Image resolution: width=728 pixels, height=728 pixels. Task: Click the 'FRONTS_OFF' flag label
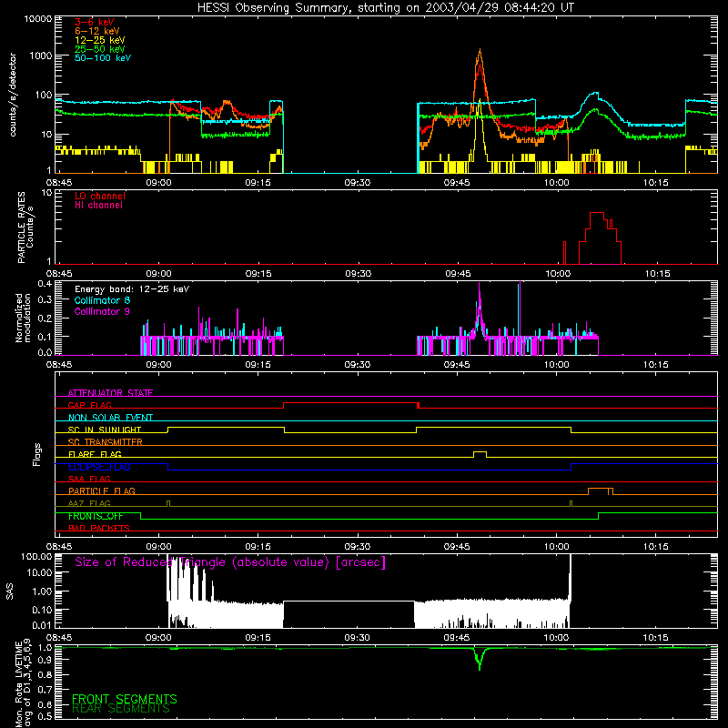click(x=96, y=516)
